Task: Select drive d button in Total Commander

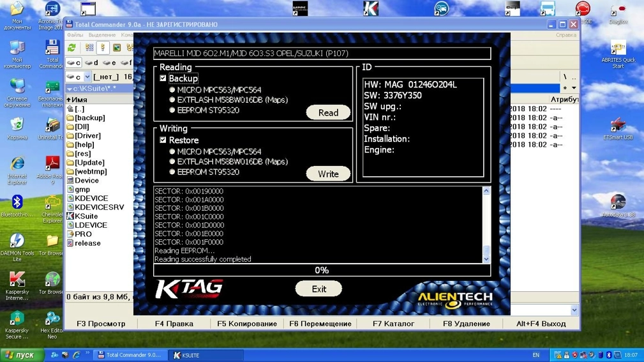Action: click(92, 63)
